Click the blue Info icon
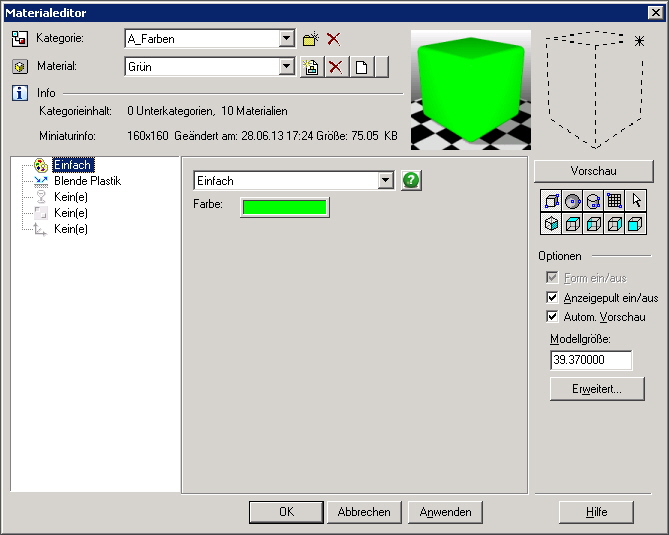The width and height of the screenshot is (669, 535). pyautogui.click(x=20, y=93)
